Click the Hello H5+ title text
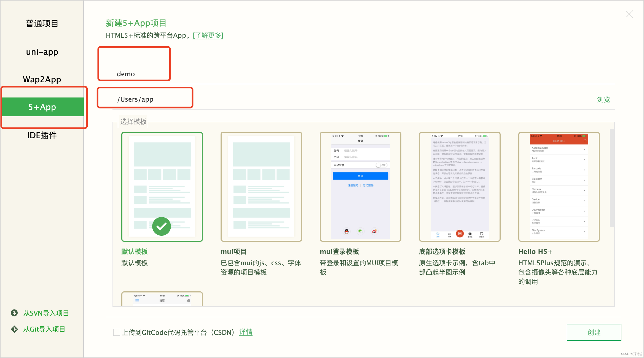The image size is (644, 358). click(x=535, y=251)
